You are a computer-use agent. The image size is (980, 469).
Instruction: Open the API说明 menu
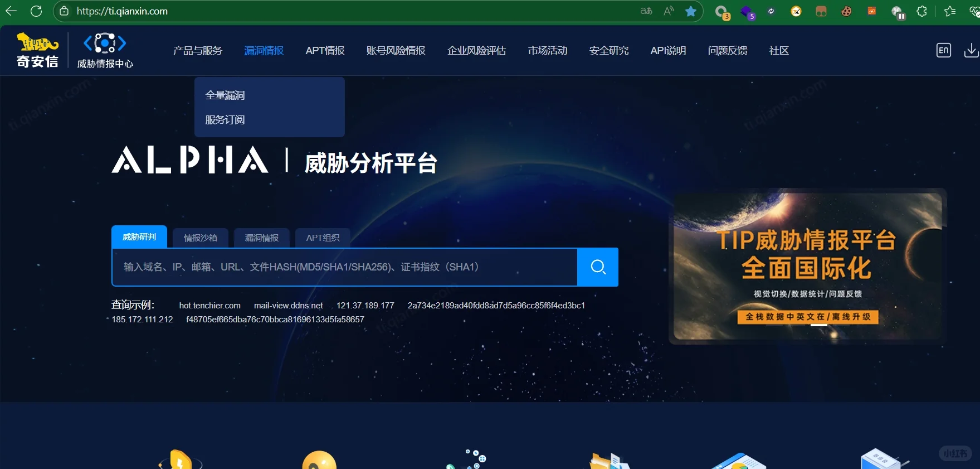pos(669,51)
